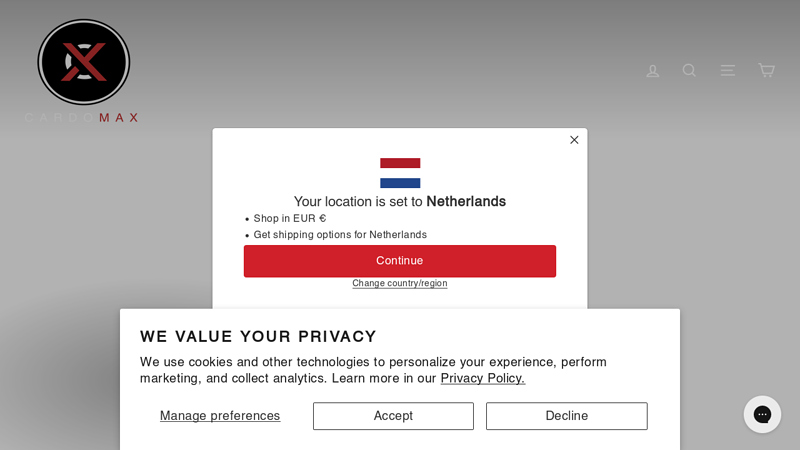This screenshot has height=450, width=800.
Task: Click the Netherlands flag image
Action: coord(400,173)
